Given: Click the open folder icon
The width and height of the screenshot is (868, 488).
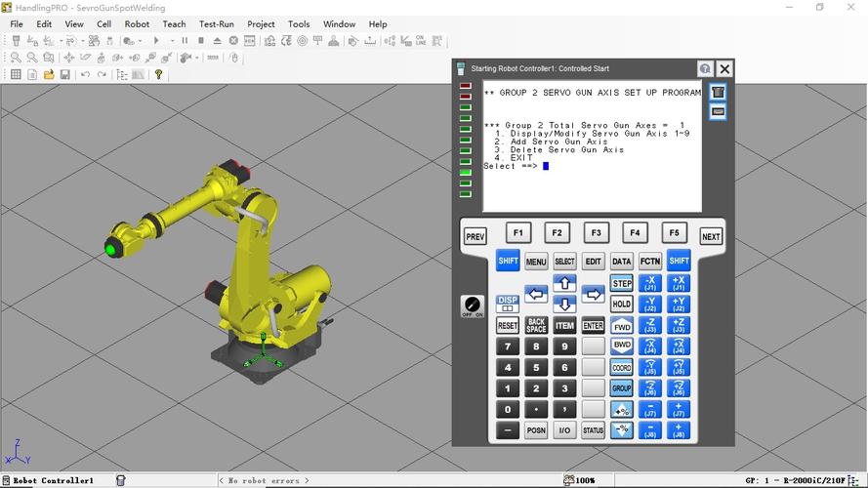Looking at the screenshot, I should pos(49,74).
